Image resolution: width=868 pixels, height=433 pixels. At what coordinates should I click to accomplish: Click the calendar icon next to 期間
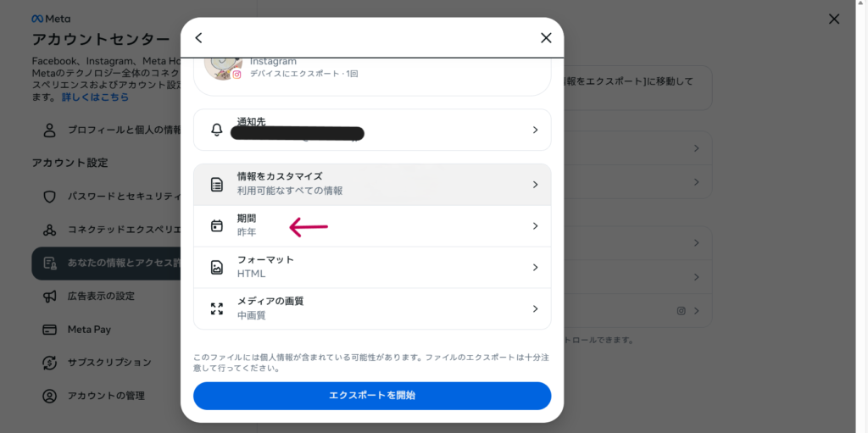pyautogui.click(x=217, y=226)
